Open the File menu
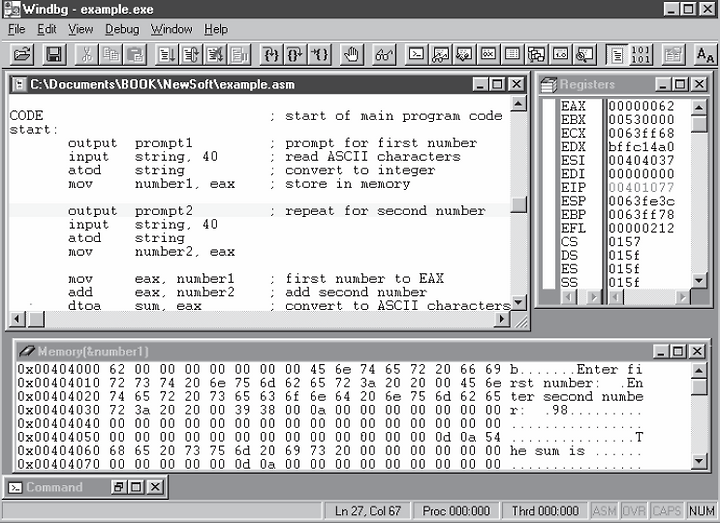This screenshot has height=523, width=720. pos(17,29)
